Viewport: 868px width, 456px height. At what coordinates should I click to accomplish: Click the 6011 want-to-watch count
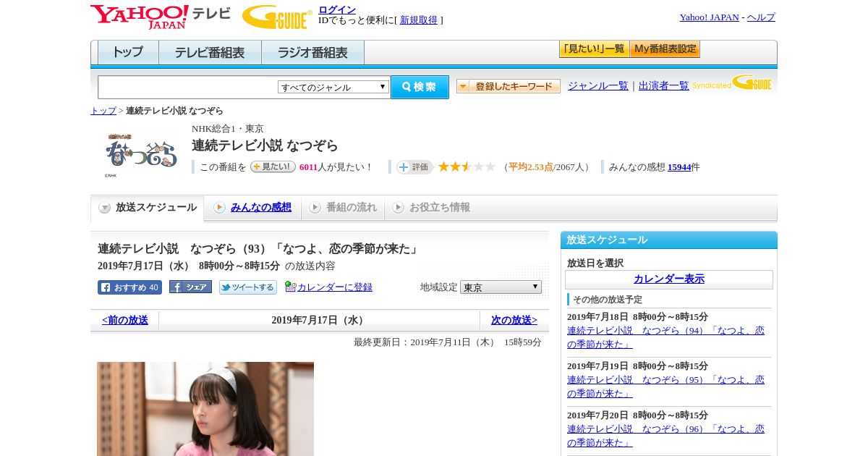(x=308, y=167)
